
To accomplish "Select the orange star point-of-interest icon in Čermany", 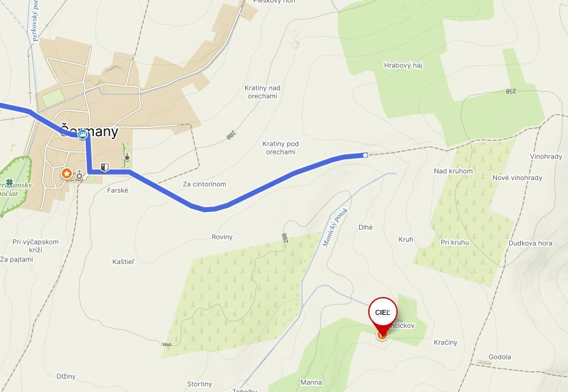I will point(66,173).
